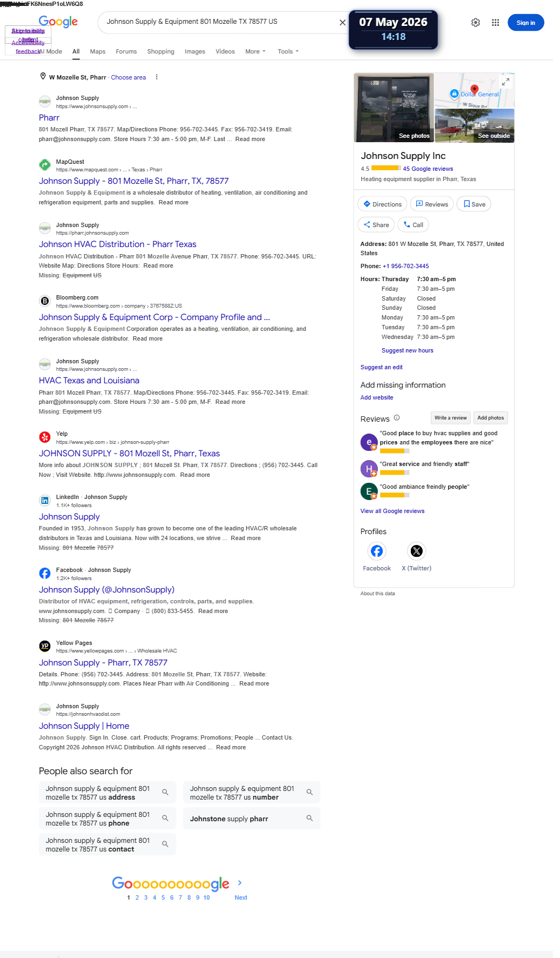The width and height of the screenshot is (560, 958).
Task: Click the Google logo
Action: [x=58, y=22]
